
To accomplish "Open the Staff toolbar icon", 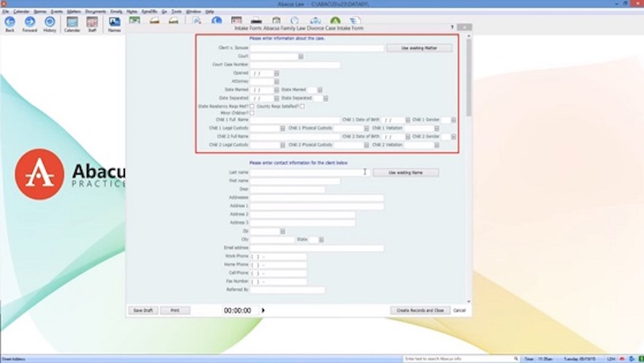I will [x=92, y=24].
